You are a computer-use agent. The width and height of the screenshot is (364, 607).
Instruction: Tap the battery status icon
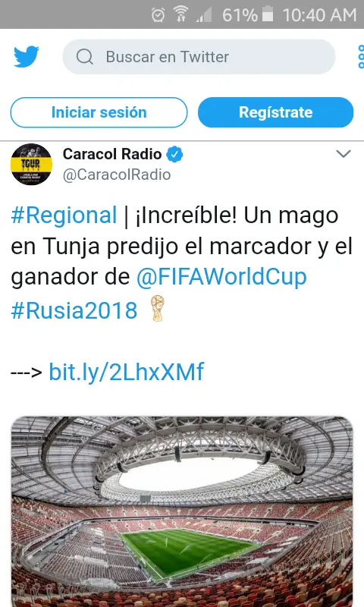pyautogui.click(x=268, y=14)
